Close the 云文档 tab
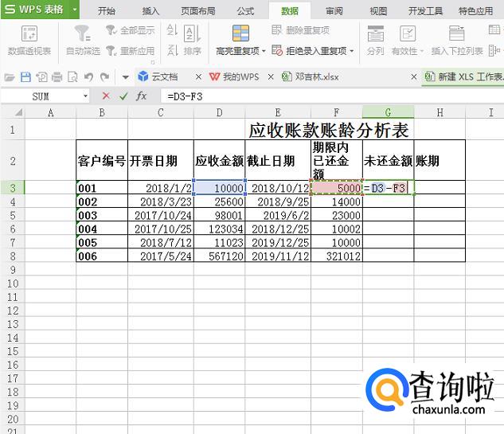The image size is (504, 434). tap(198, 77)
